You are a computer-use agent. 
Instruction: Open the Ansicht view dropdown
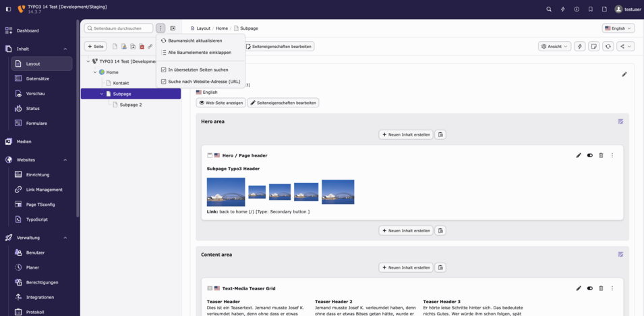pos(555,47)
